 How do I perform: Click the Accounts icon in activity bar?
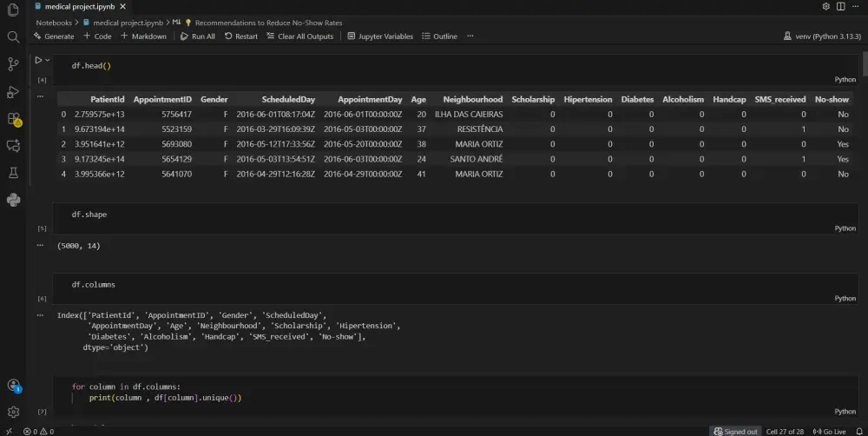click(x=13, y=386)
